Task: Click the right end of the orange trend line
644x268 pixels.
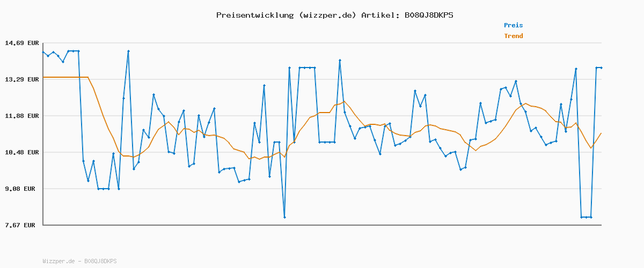Action: pyautogui.click(x=601, y=133)
